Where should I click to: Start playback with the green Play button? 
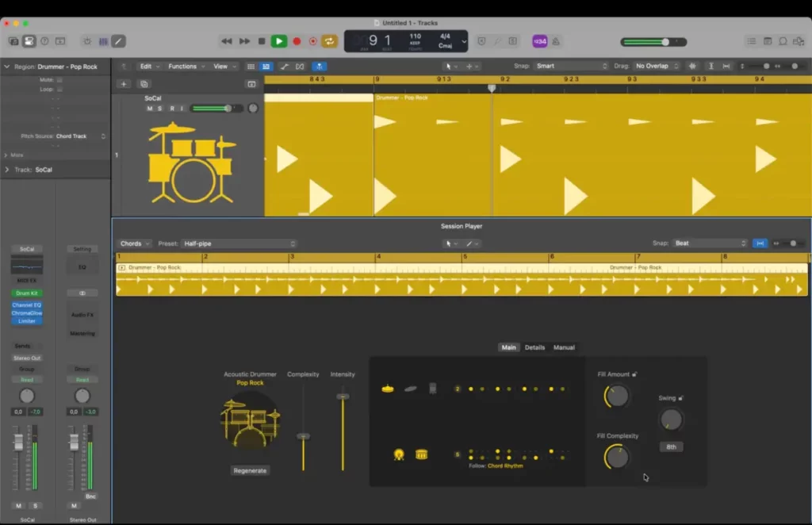[278, 41]
